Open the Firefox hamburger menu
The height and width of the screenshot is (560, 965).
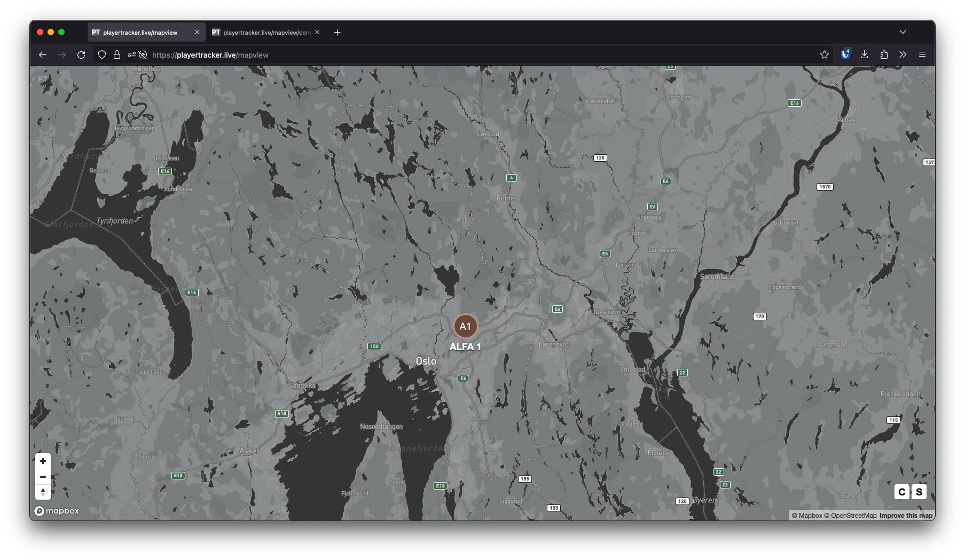coord(922,54)
